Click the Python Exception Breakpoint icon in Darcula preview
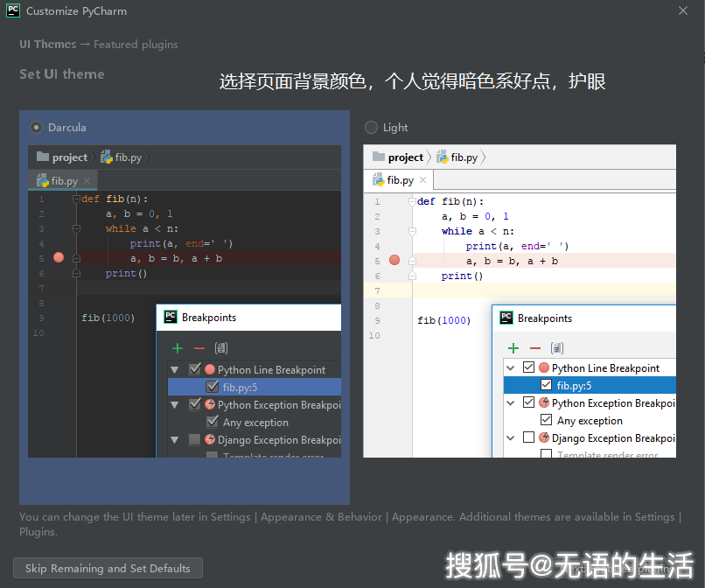This screenshot has height=588, width=705. point(210,404)
